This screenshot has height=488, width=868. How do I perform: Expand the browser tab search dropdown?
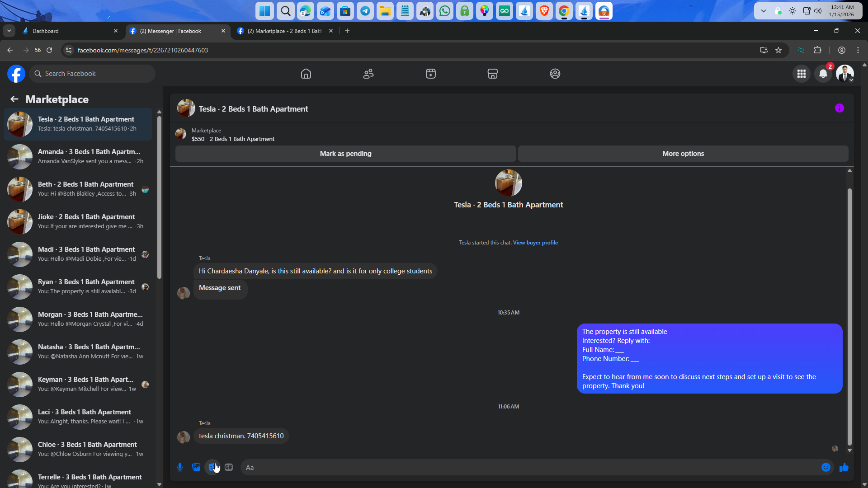coord(9,31)
